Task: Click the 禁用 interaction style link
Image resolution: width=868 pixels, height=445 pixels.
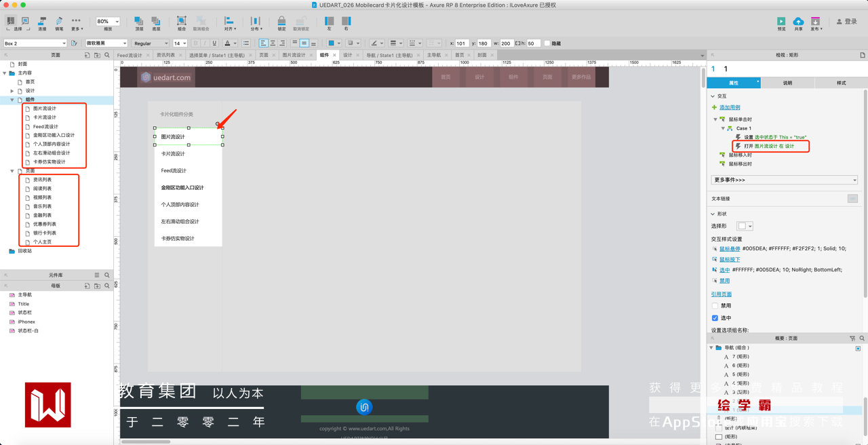Action: 724,281
